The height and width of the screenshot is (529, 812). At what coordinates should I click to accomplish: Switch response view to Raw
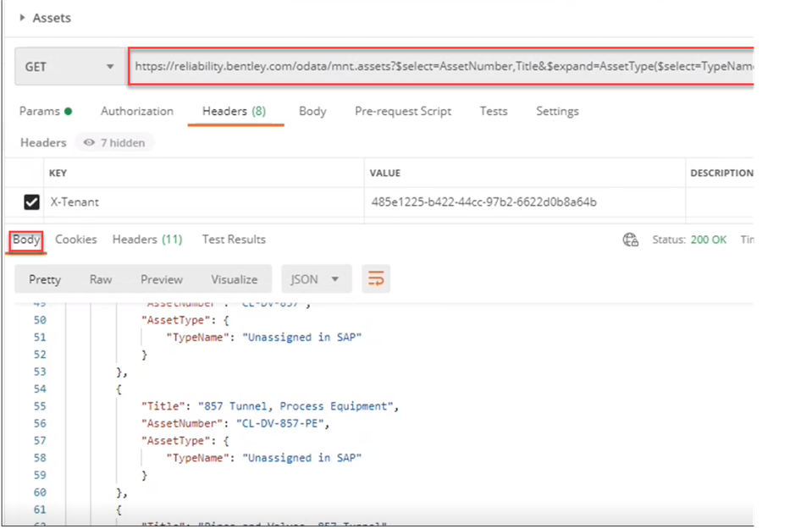tap(101, 279)
